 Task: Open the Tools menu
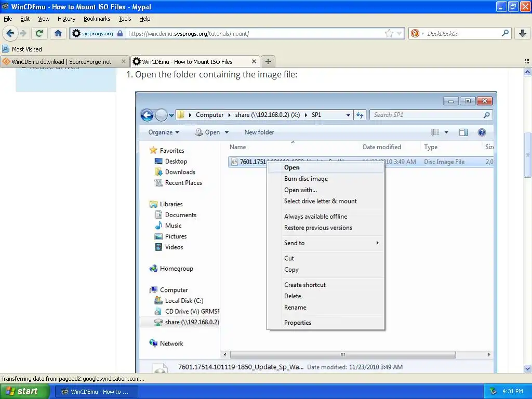pos(125,19)
